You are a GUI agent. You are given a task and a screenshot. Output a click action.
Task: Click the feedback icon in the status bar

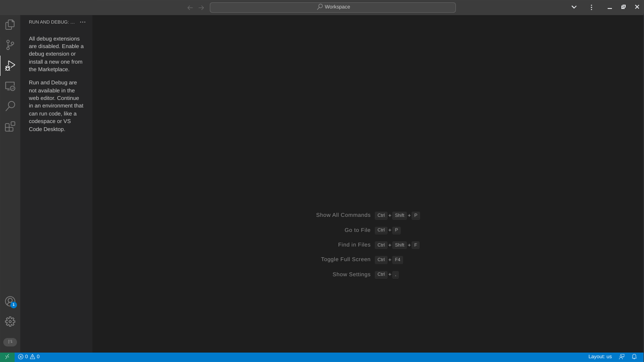point(621,357)
